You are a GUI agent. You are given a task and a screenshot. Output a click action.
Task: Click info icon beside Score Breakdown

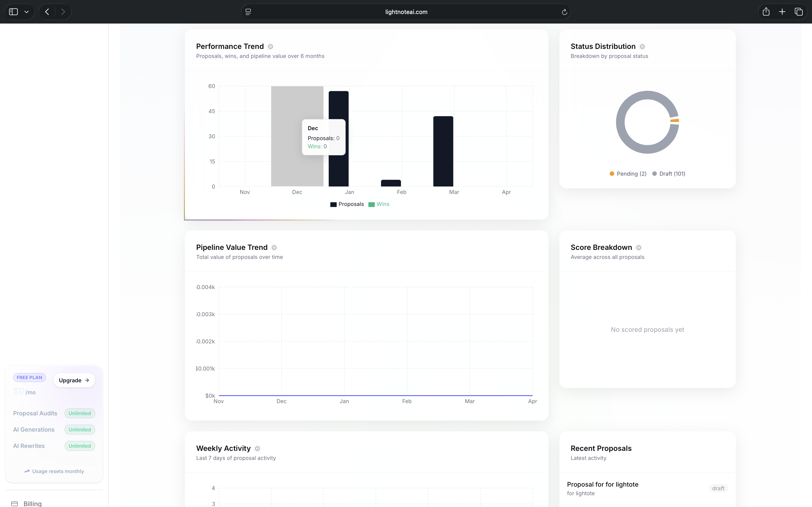click(638, 247)
